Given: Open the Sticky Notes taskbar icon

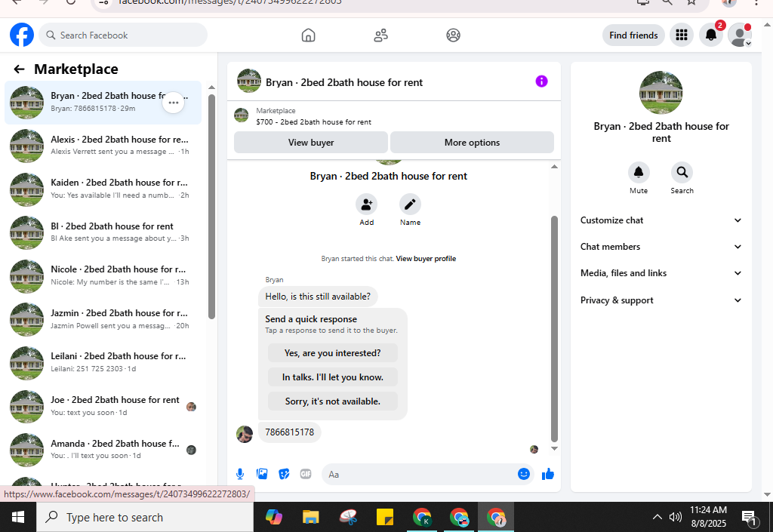Looking at the screenshot, I should click(x=384, y=517).
